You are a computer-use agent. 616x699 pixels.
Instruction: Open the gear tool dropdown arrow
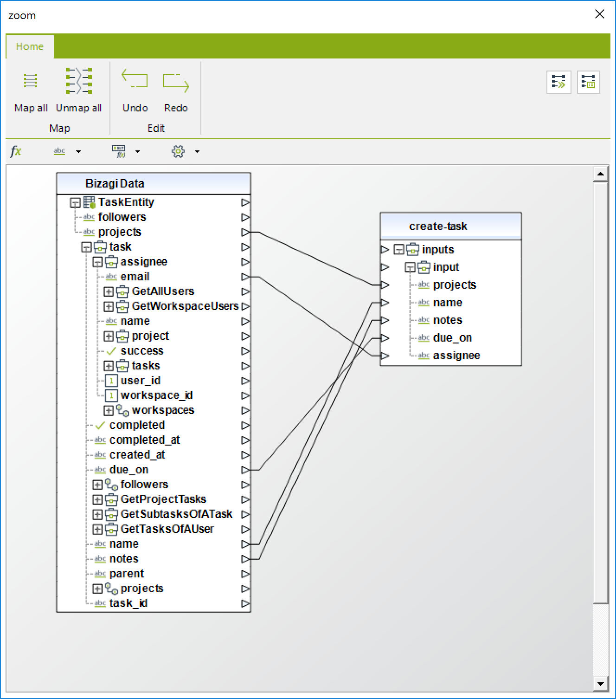pyautogui.click(x=197, y=151)
